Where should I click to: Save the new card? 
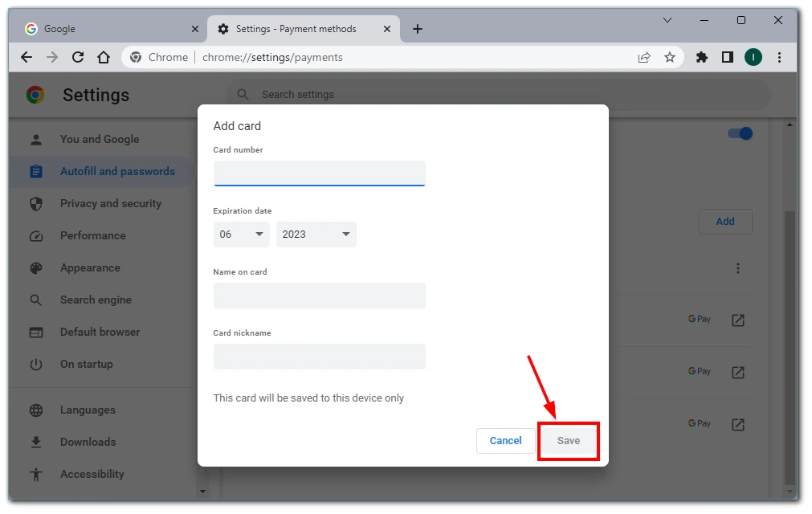tap(569, 440)
